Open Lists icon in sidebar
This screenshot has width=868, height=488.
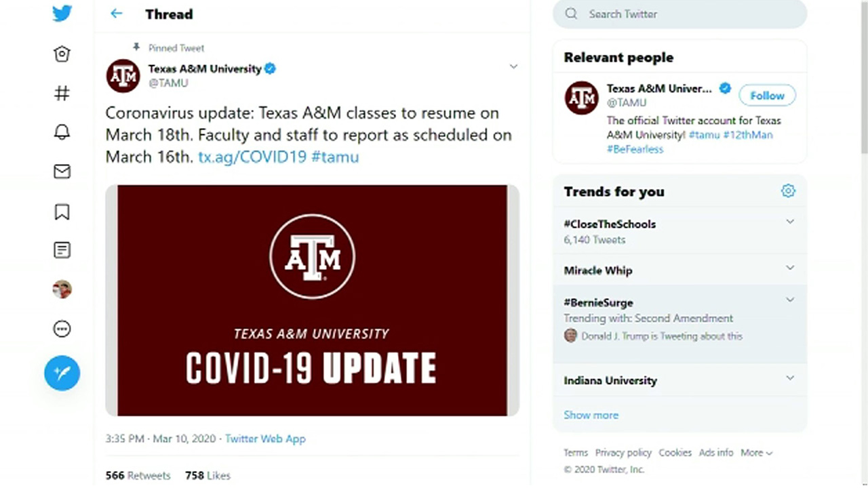click(62, 250)
